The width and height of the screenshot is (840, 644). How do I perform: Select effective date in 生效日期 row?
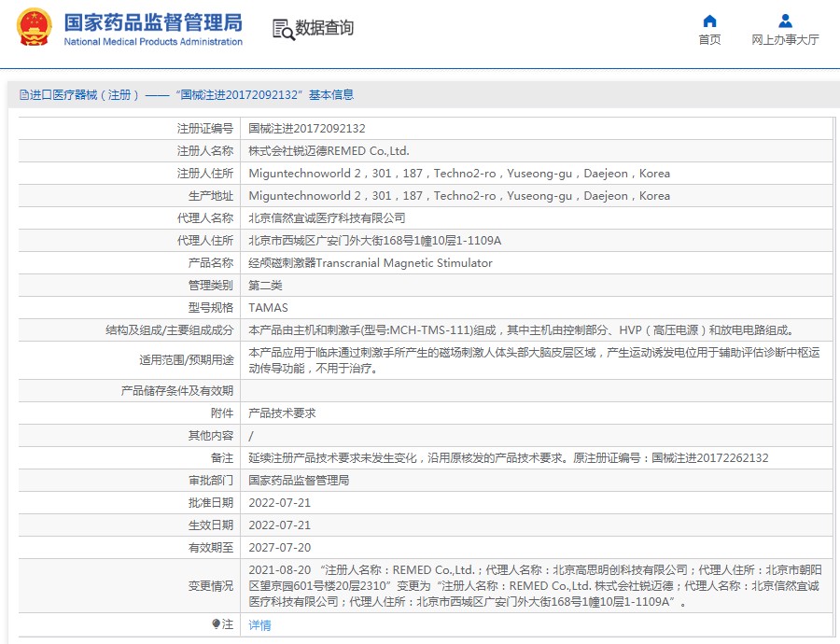[x=280, y=525]
